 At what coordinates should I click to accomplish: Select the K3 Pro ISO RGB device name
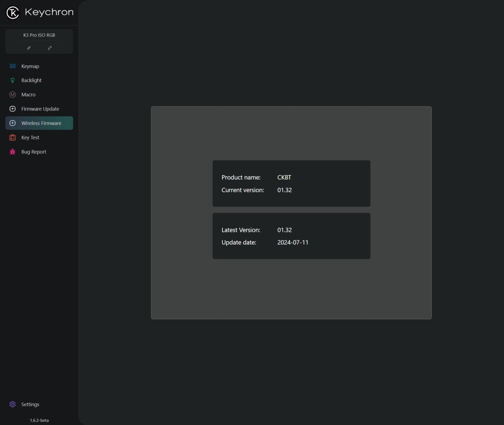(x=39, y=35)
